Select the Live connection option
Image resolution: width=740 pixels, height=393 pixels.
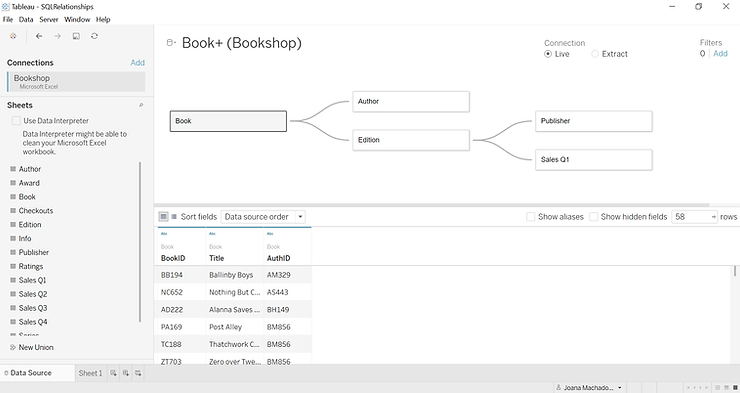pos(548,54)
